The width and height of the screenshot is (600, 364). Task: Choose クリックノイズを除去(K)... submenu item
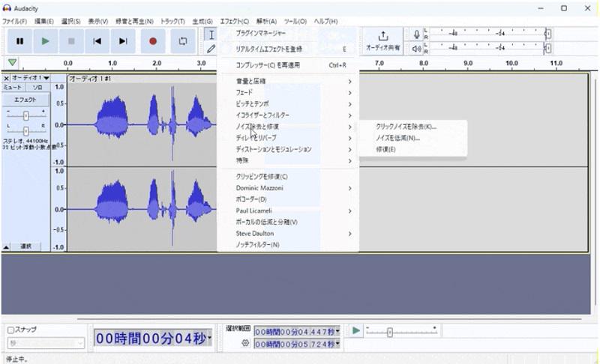point(412,127)
